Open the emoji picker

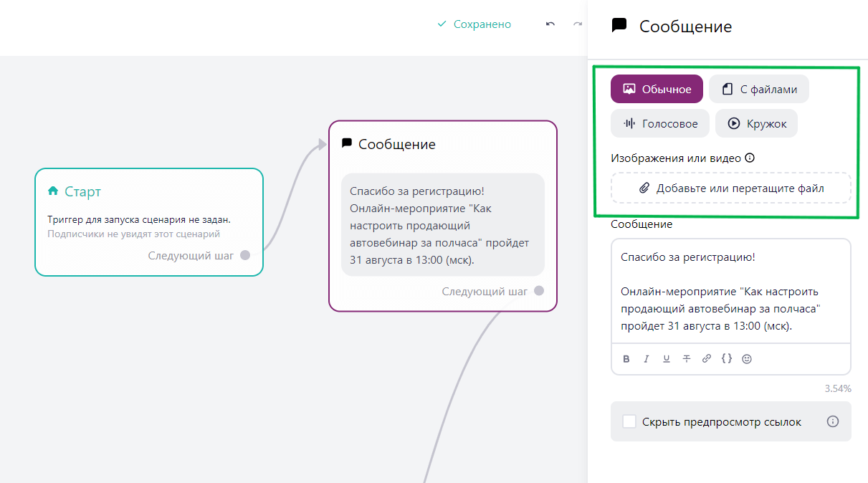point(747,359)
